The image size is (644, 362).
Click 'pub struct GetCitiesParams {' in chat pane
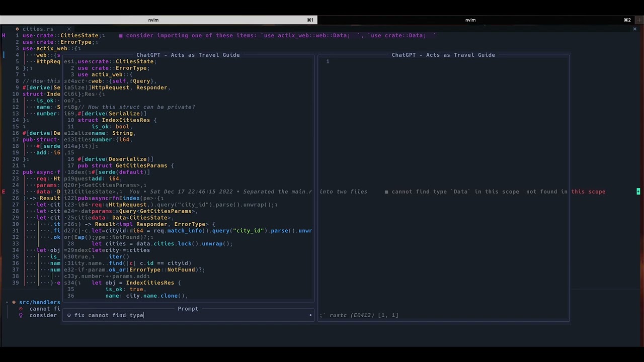(x=126, y=165)
